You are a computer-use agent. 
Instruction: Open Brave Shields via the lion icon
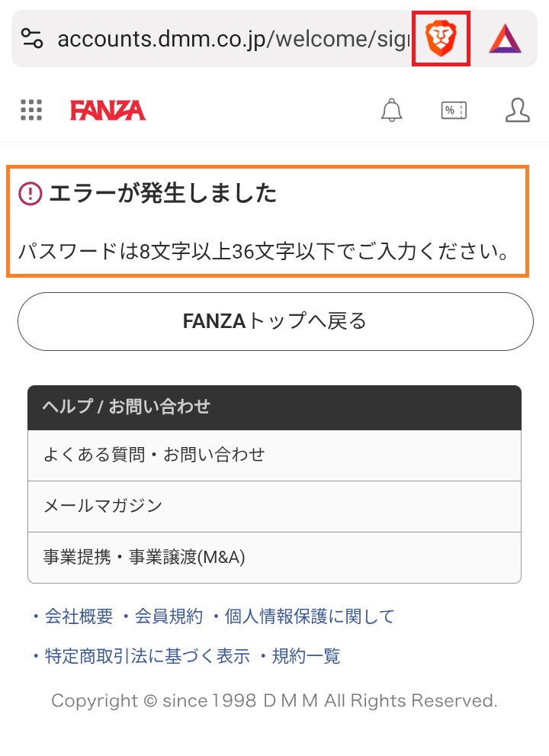pos(440,38)
